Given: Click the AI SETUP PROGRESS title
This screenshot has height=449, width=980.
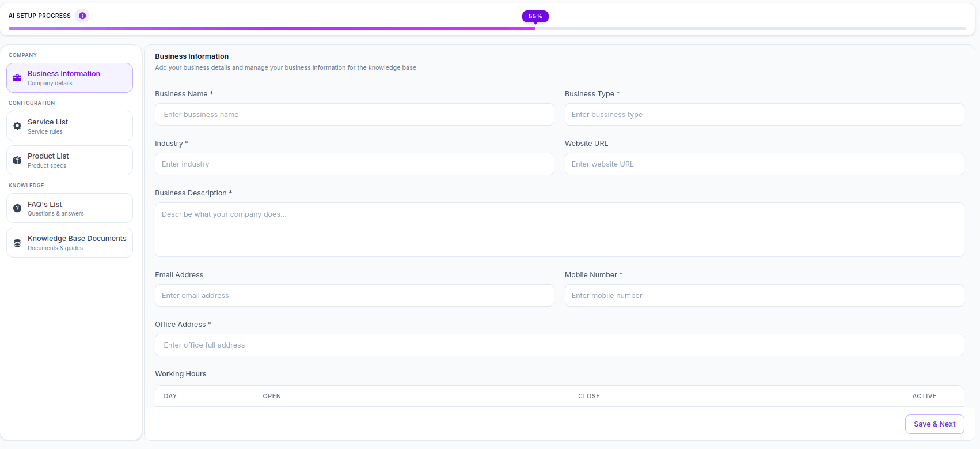Looking at the screenshot, I should 40,16.
